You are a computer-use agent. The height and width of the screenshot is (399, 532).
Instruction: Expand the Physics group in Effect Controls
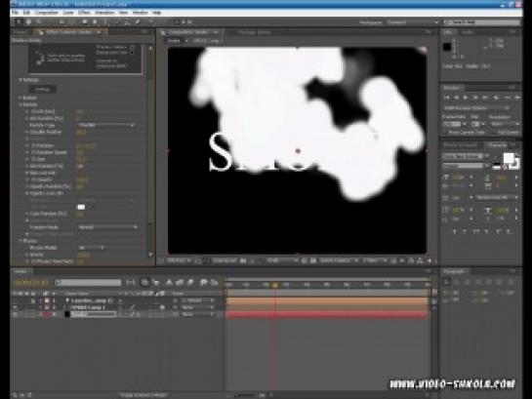[x=20, y=241]
